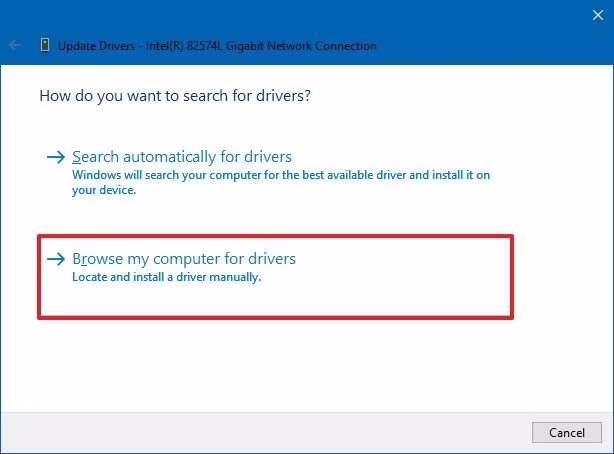Click the 'How do you want to search' heading
The height and width of the screenshot is (454, 614).
pyautogui.click(x=175, y=96)
